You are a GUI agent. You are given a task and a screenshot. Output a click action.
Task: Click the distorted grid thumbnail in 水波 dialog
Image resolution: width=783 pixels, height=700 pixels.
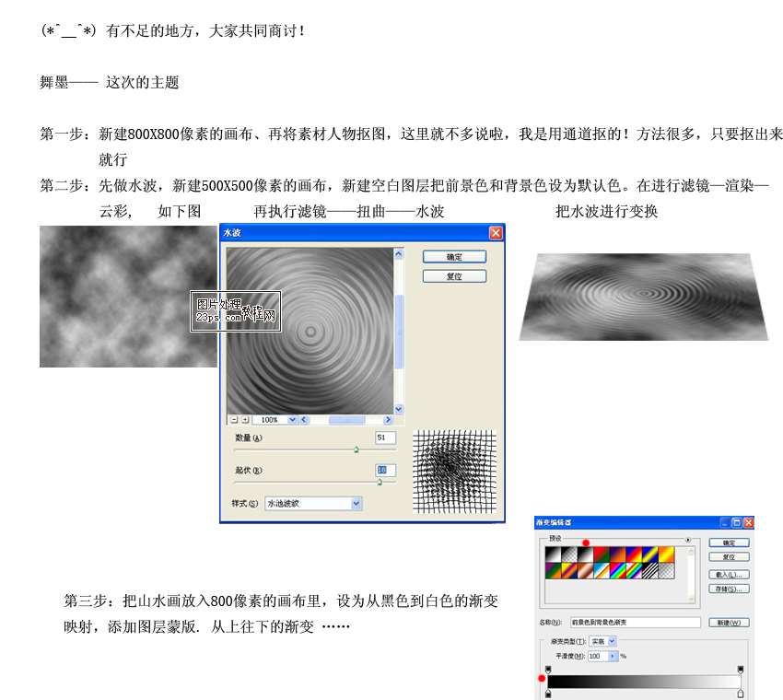click(x=454, y=472)
